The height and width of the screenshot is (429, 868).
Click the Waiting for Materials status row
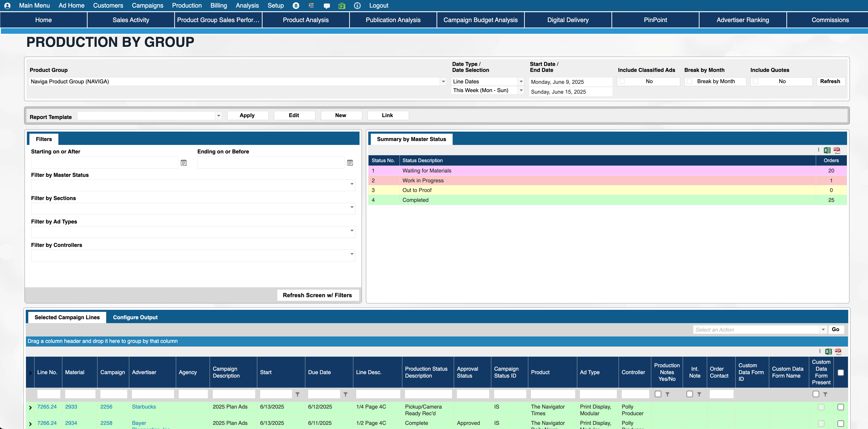427,171
